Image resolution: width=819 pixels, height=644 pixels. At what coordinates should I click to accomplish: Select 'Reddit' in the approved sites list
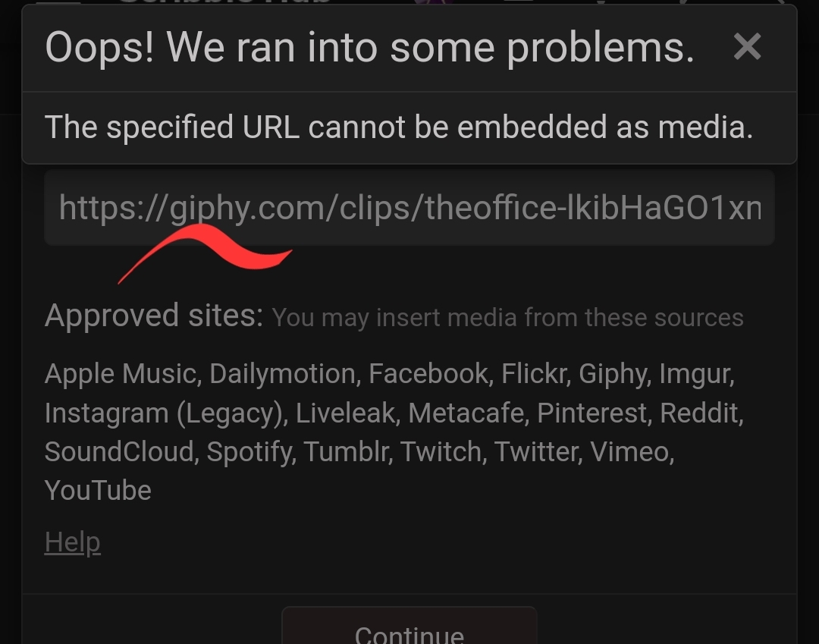(x=699, y=413)
